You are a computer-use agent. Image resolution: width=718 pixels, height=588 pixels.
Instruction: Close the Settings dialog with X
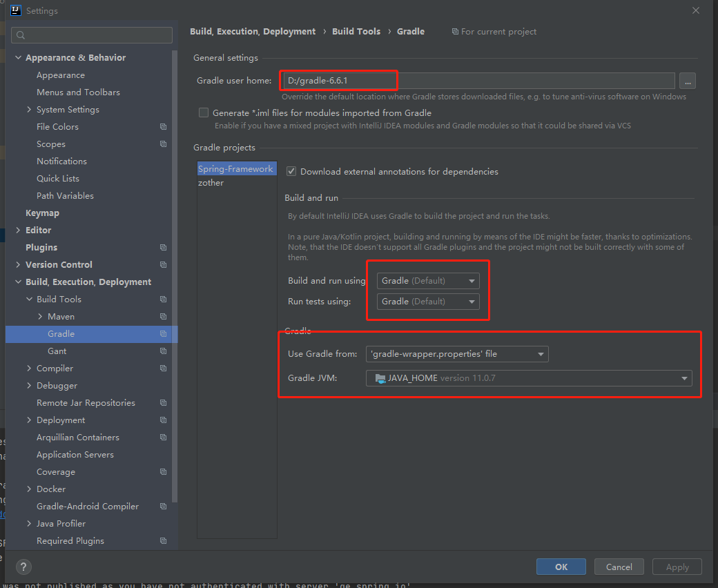point(696,10)
